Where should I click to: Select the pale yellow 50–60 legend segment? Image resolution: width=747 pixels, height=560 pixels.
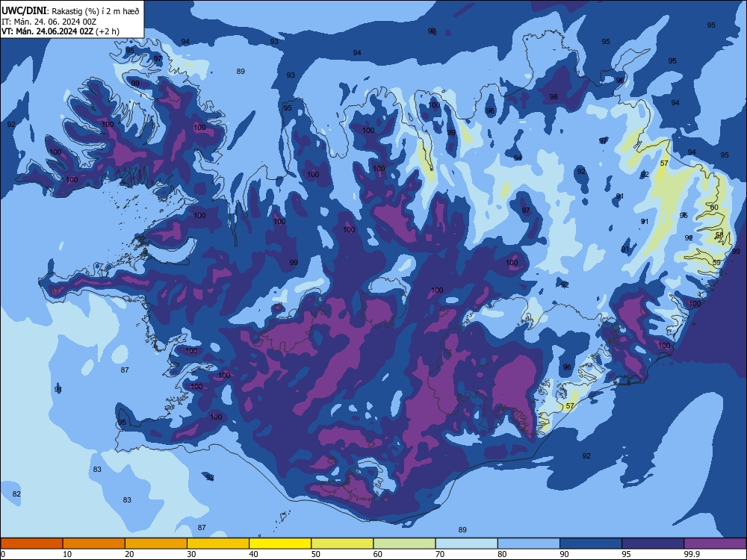pos(342,544)
